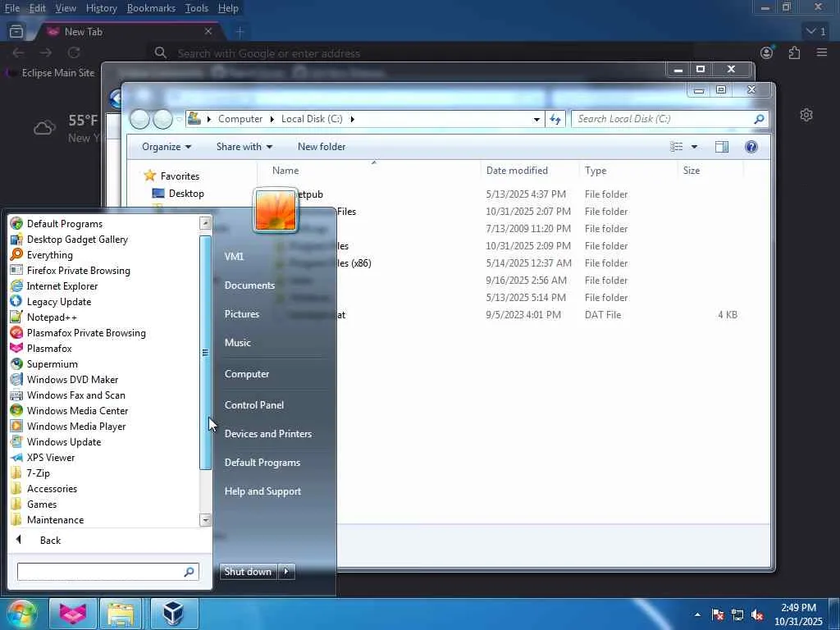Open Shut down options arrow

286,572
